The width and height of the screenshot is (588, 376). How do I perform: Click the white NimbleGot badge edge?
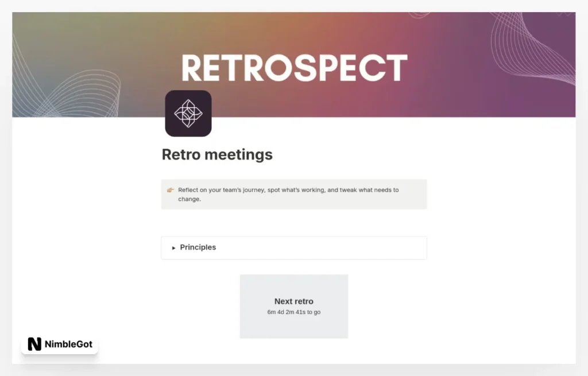coord(95,344)
